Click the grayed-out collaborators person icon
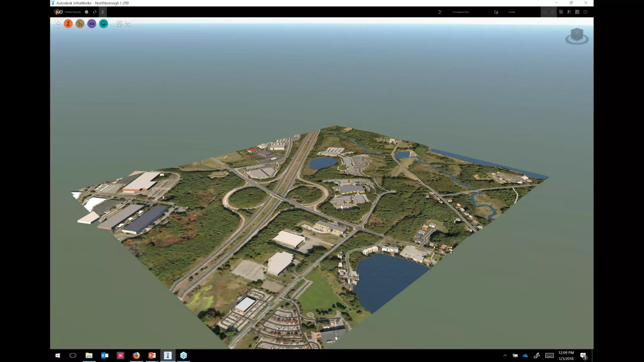This screenshot has width=644, height=362. click(103, 12)
